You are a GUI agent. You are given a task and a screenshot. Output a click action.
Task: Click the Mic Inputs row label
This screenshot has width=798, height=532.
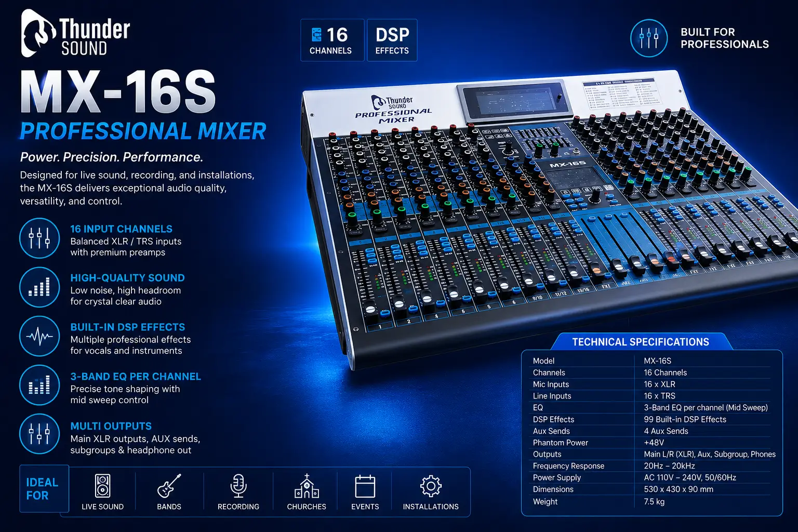551,384
